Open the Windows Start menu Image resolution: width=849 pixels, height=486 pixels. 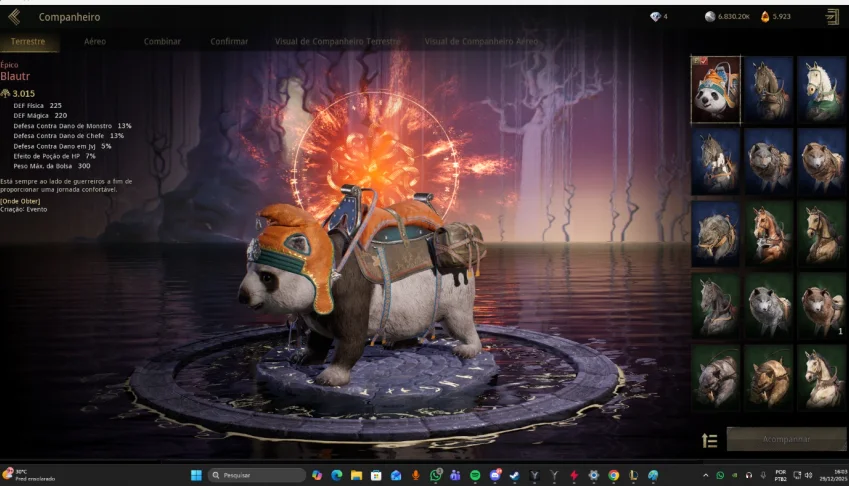point(196,475)
